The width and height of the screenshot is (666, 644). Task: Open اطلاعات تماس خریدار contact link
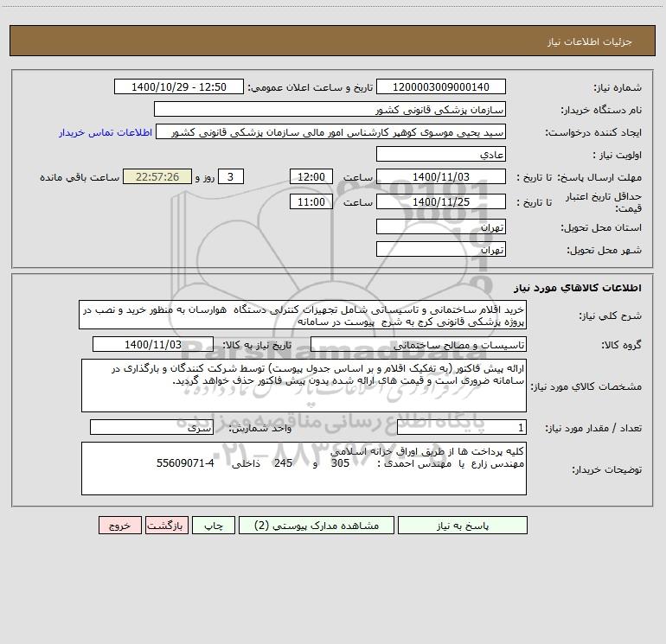click(106, 132)
